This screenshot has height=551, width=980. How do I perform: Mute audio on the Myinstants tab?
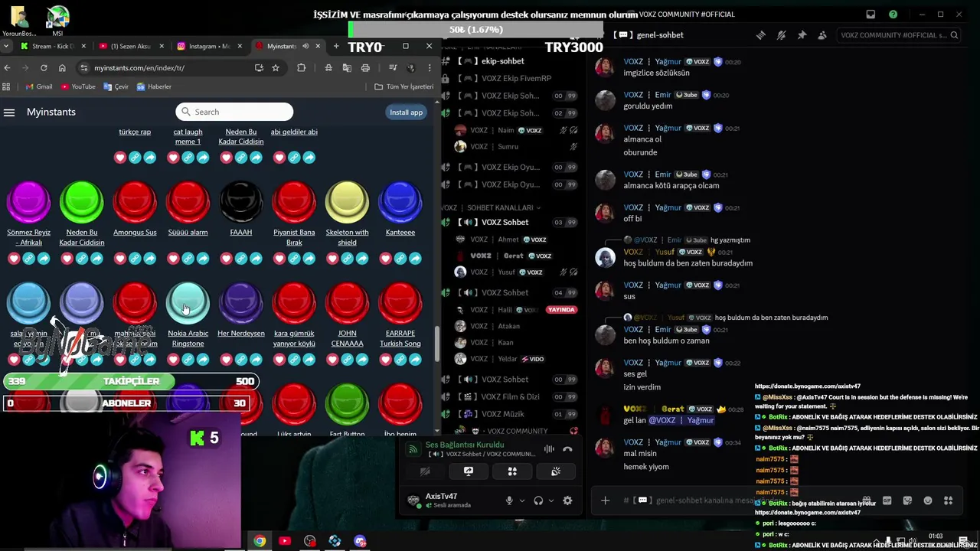tap(305, 46)
